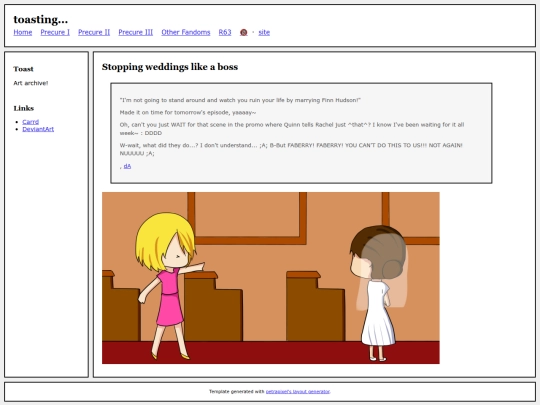Click the small round icon after R63
Image resolution: width=540 pixels, height=405 pixels.
[243, 32]
